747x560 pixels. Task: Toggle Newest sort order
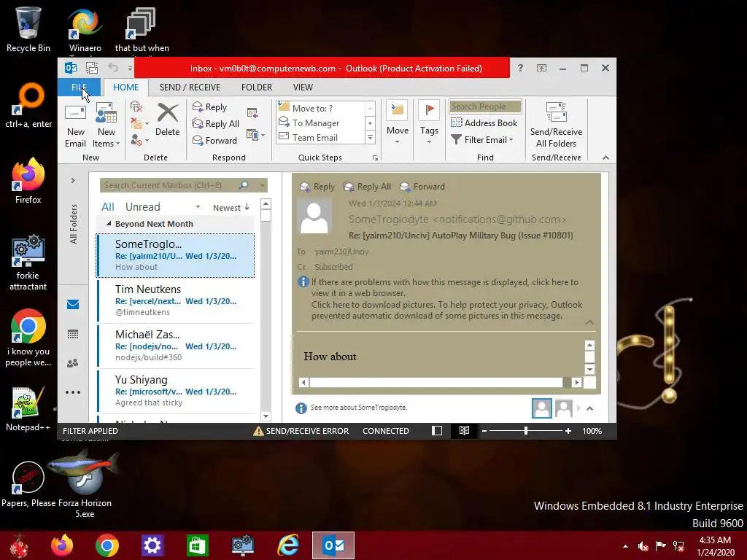[231, 208]
